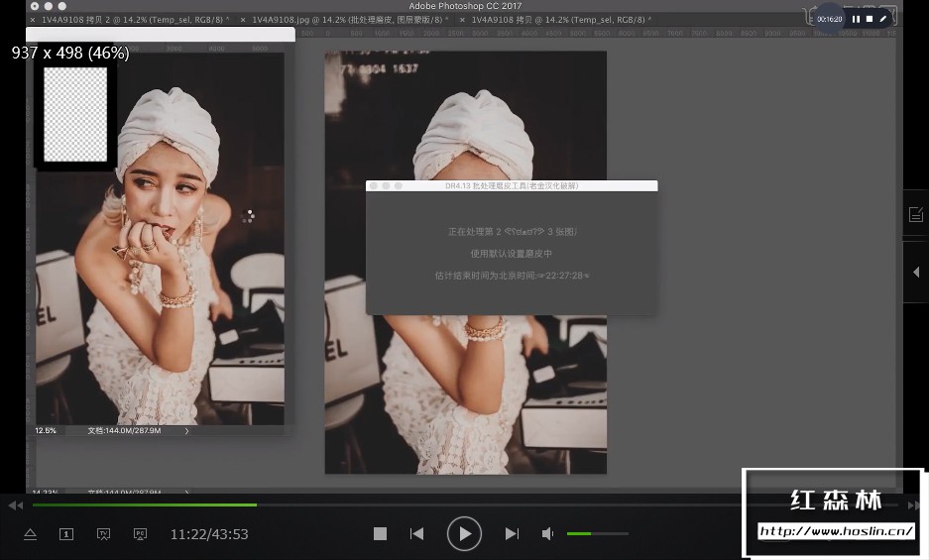Viewport: 929px width, 560px height.
Task: Open the notes icon on right sidebar
Action: [916, 214]
